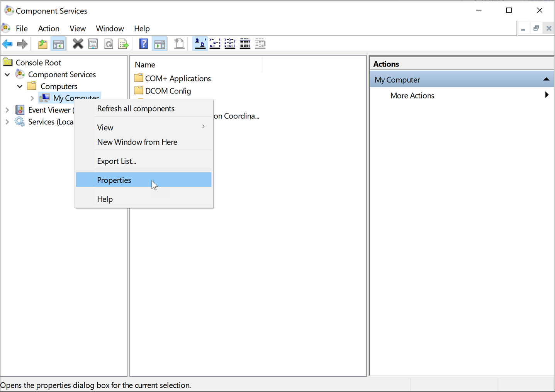555x392 pixels.
Task: Switch to Detail view toolbar icon
Action: click(x=245, y=44)
